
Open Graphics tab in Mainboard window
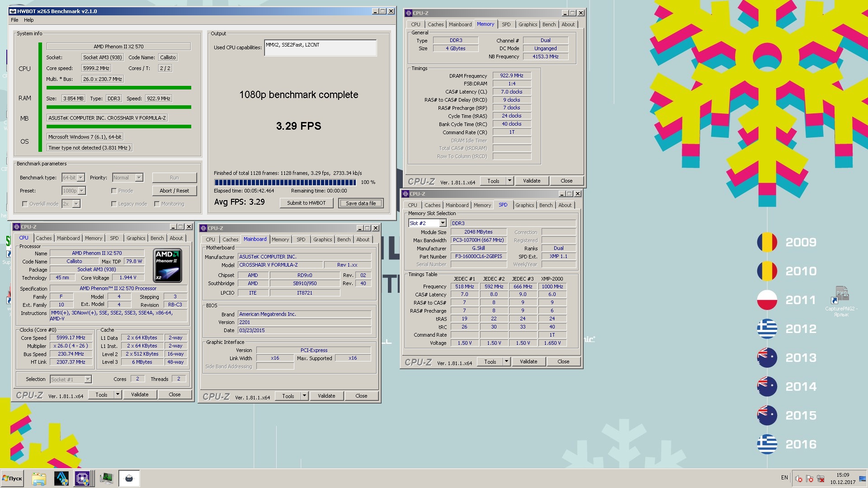click(x=322, y=239)
